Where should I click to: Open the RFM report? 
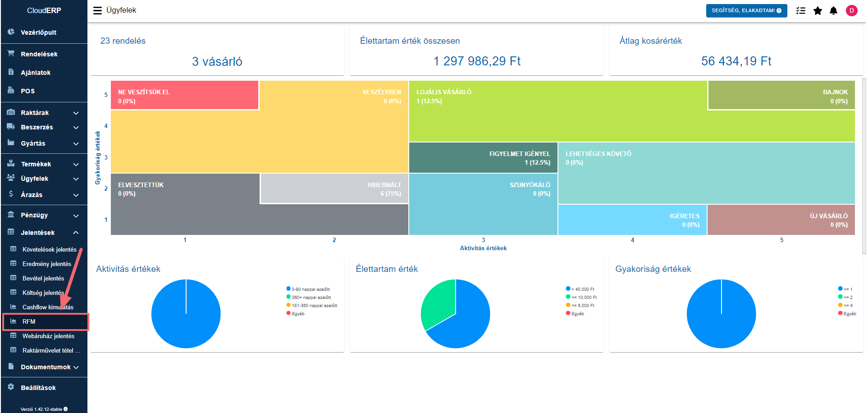pos(29,321)
